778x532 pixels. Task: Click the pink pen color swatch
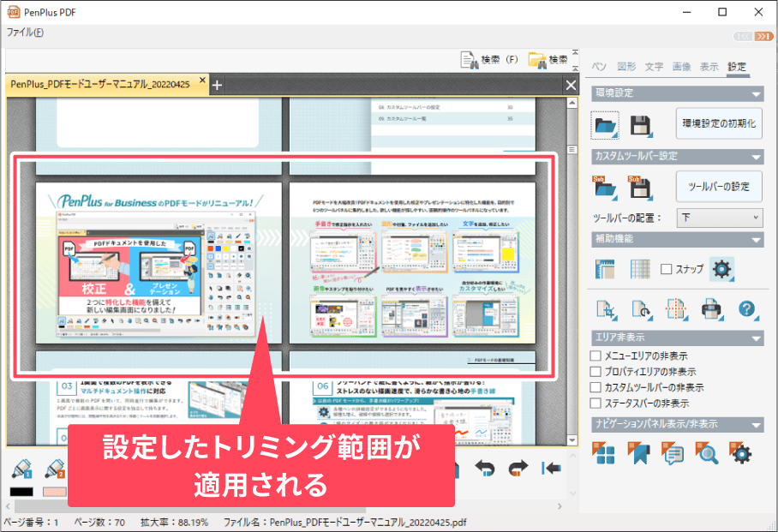55,492
